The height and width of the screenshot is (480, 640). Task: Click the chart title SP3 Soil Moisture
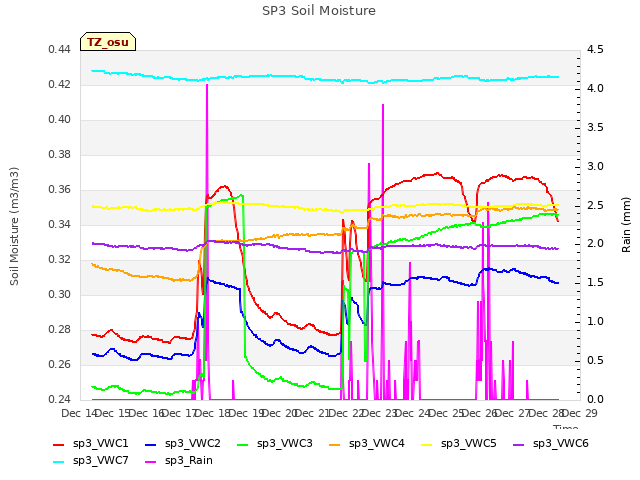point(319,11)
